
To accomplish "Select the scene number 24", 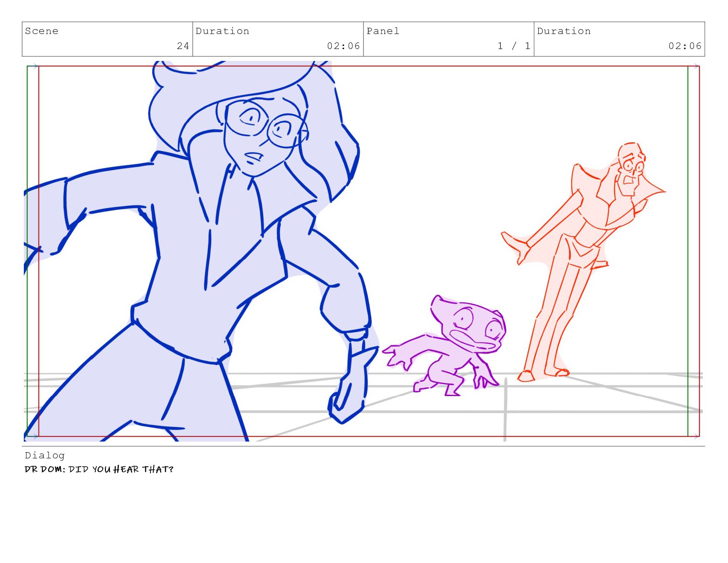I will click(x=183, y=46).
